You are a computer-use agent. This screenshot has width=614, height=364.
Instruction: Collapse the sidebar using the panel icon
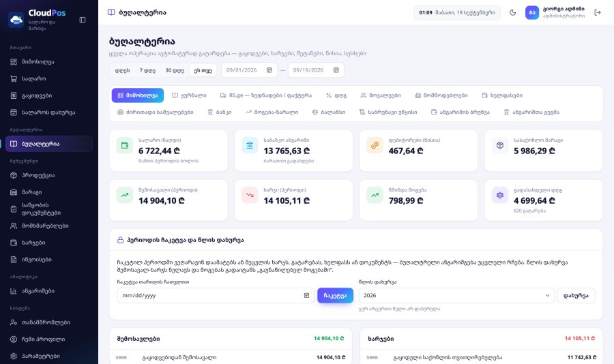[83, 20]
